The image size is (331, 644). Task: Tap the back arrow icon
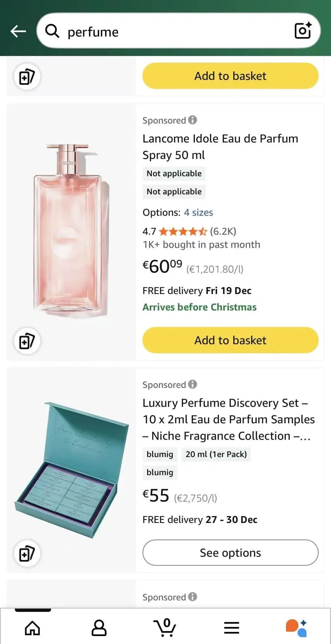[x=18, y=31]
